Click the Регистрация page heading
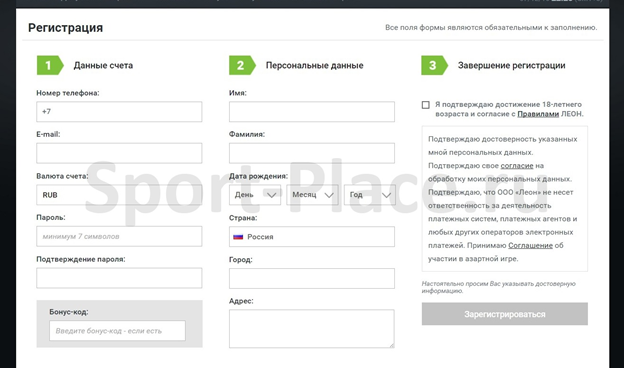624x368 pixels. pyautogui.click(x=66, y=28)
